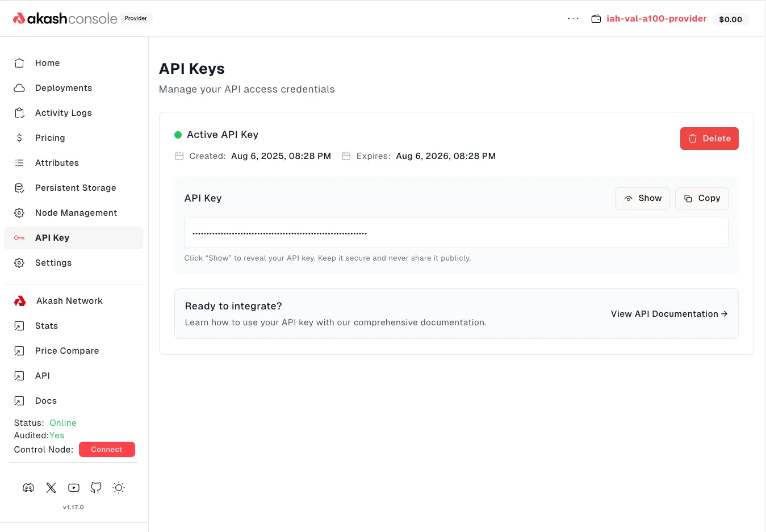This screenshot has width=766, height=532.
Task: Open the three-dots more menu
Action: [x=574, y=19]
